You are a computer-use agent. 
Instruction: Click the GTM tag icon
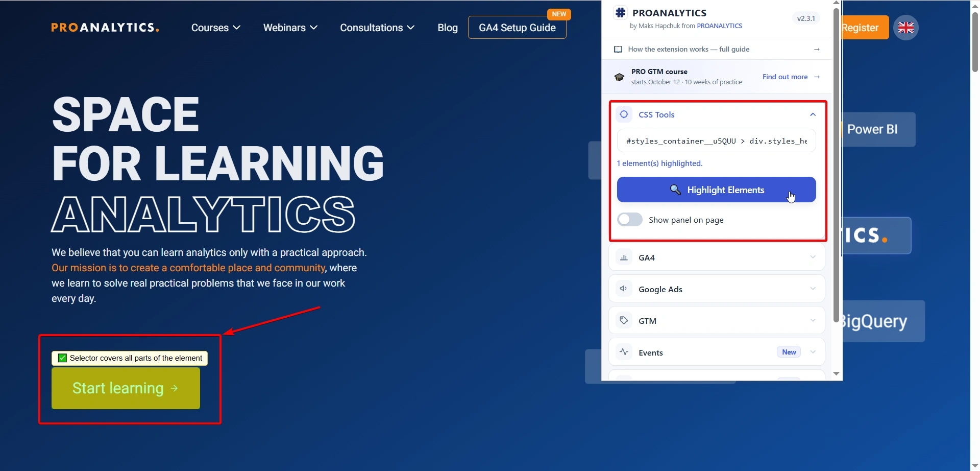(624, 320)
